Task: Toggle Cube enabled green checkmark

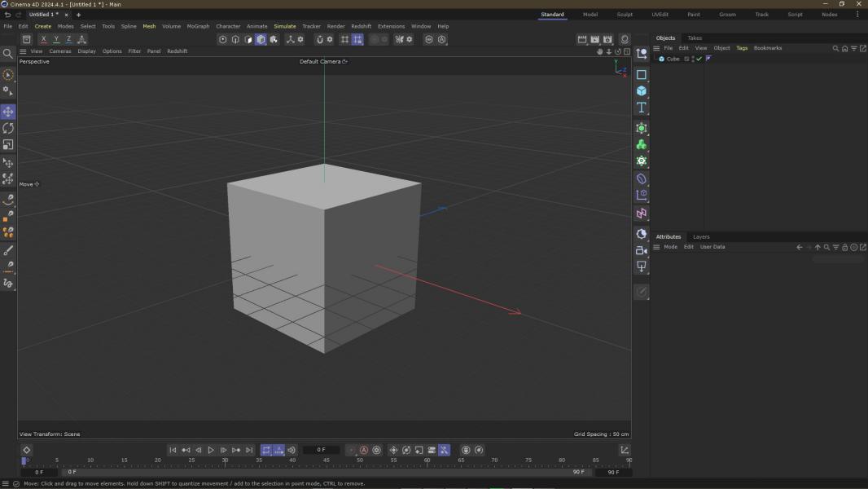Action: click(699, 59)
